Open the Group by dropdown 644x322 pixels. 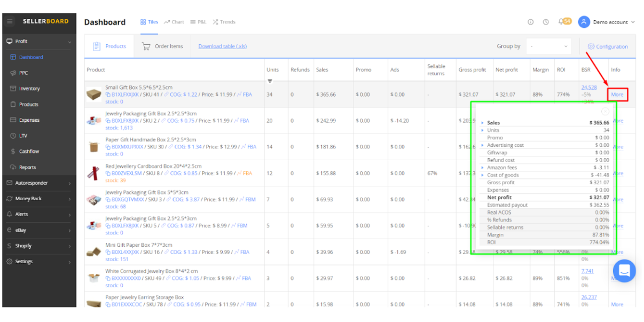548,46
